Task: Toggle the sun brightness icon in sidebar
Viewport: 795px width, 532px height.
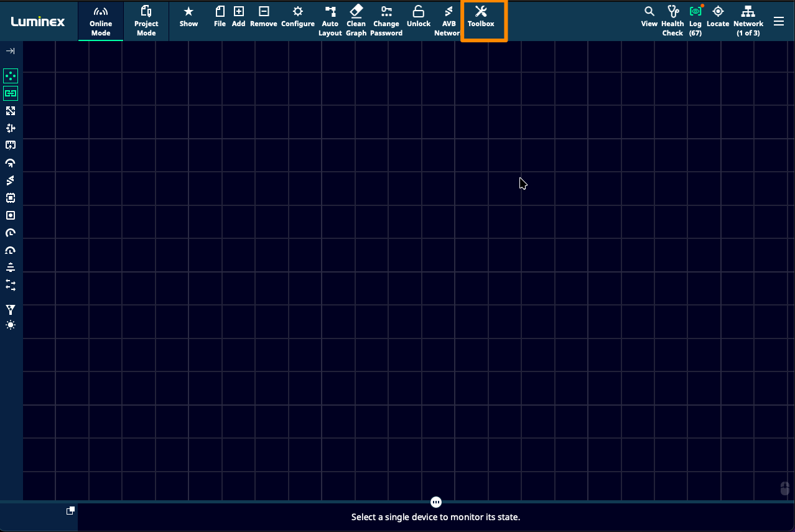Action: tap(11, 325)
